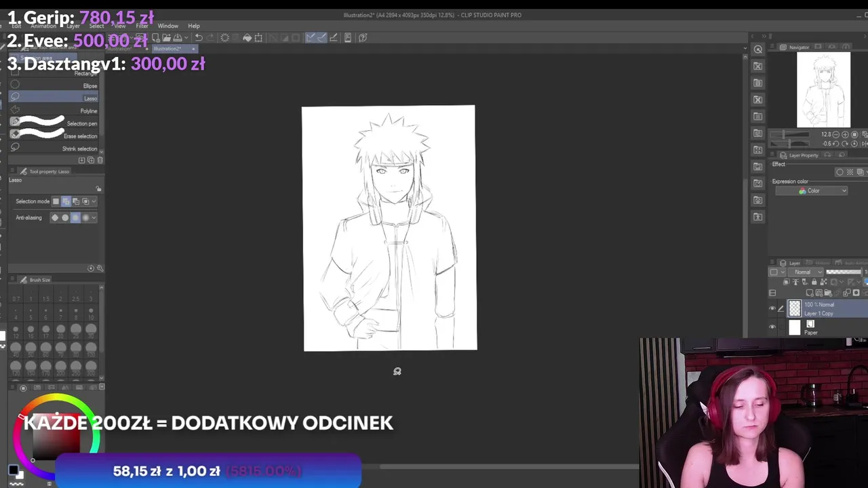Toggle Set as reference layer lighthouse icon
Image resolution: width=868 pixels, height=488 pixels.
(x=795, y=282)
